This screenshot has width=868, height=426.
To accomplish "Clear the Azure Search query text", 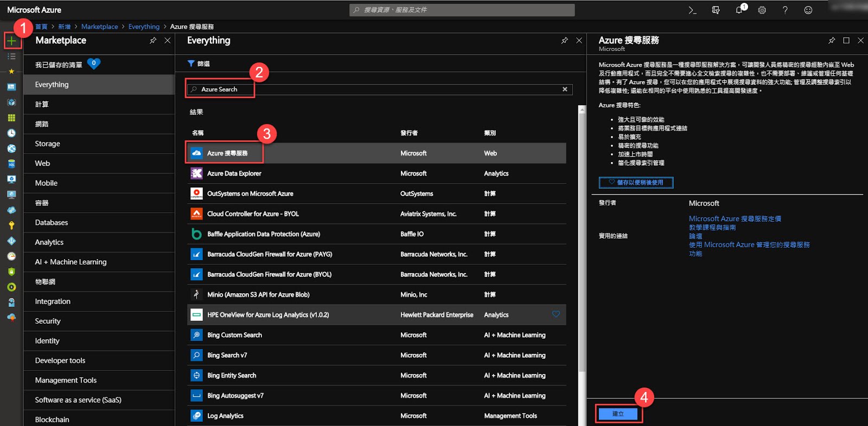I will [x=565, y=89].
